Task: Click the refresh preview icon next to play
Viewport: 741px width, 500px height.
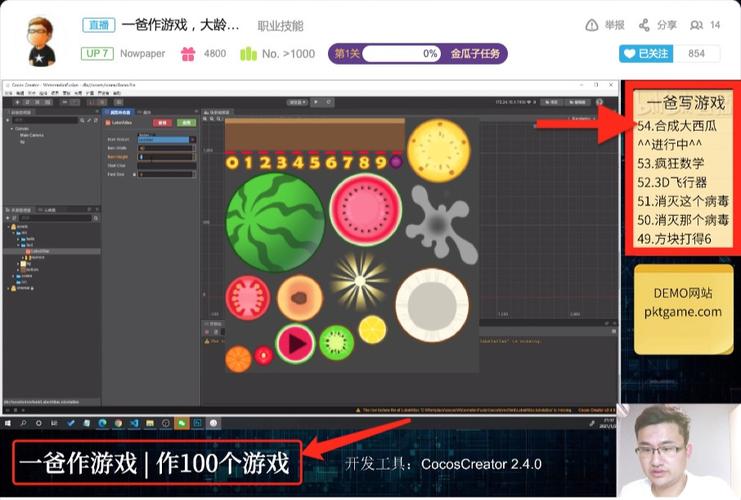Action: coord(328,102)
